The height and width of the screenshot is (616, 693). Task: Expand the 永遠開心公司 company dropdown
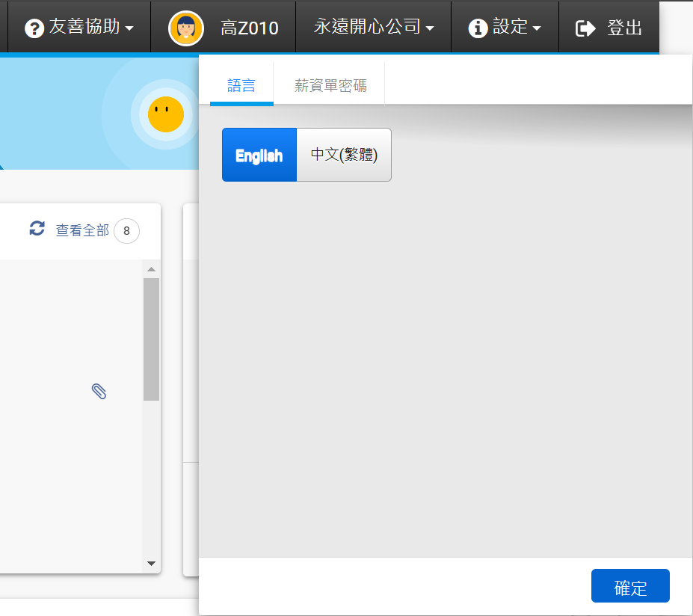tap(374, 28)
